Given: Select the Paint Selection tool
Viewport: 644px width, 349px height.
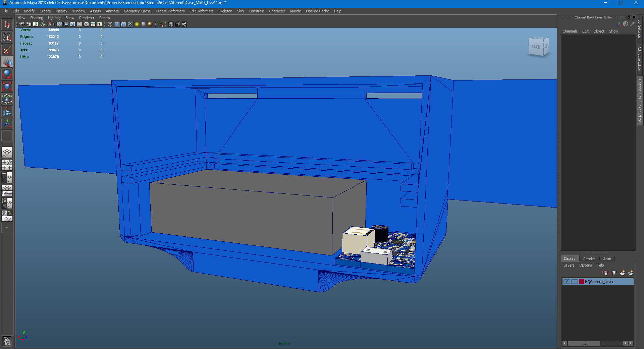Looking at the screenshot, I should [7, 50].
